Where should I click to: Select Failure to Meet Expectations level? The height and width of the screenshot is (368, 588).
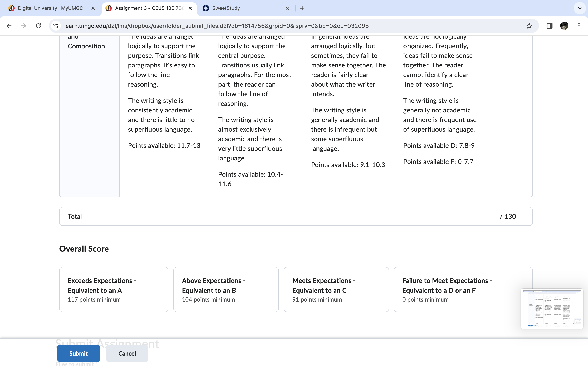463,289
